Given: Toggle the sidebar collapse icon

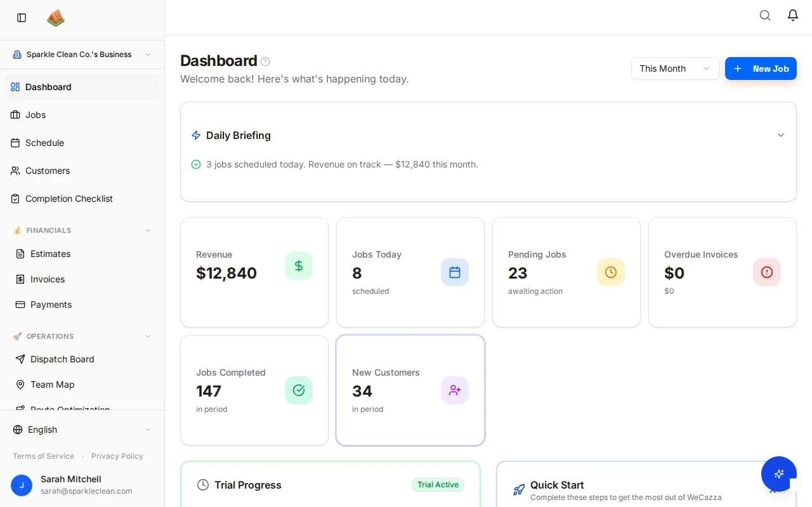Looking at the screenshot, I should (x=21, y=18).
